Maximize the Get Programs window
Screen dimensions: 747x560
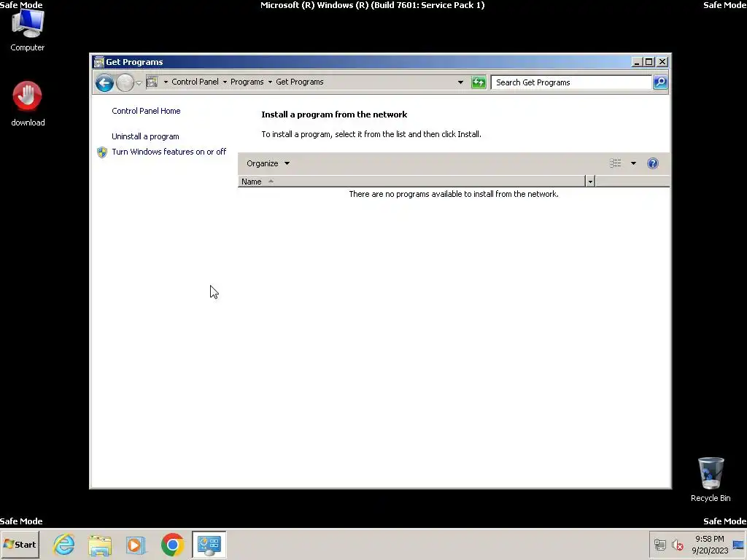[649, 62]
